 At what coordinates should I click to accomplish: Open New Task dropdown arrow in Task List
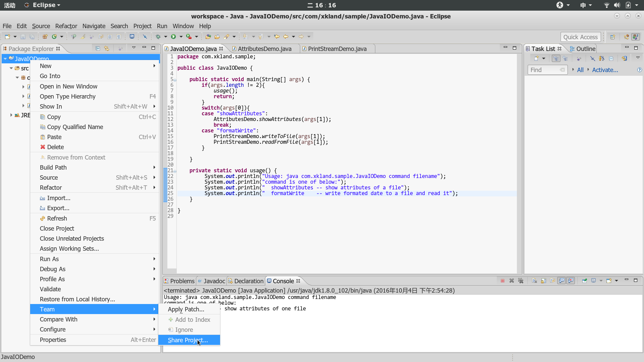(544, 59)
